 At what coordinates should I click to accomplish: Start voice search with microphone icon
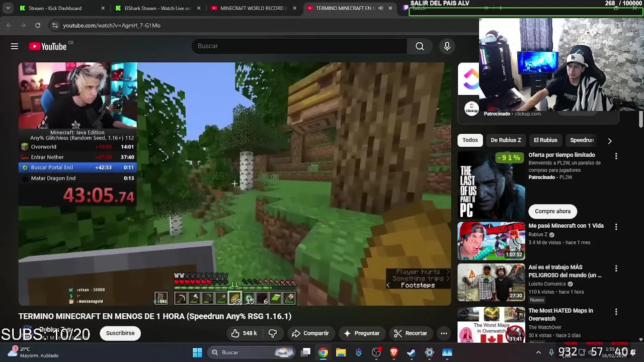(447, 46)
